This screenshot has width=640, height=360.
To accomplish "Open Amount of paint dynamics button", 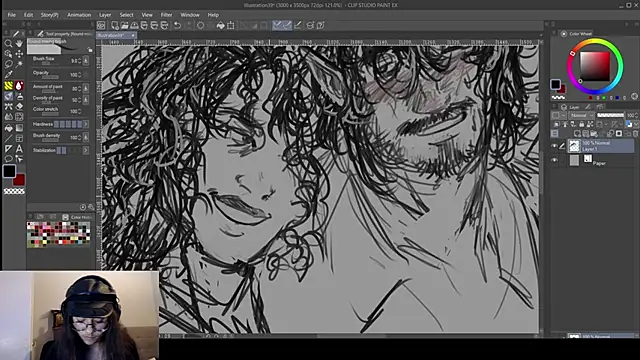I will coord(86,88).
